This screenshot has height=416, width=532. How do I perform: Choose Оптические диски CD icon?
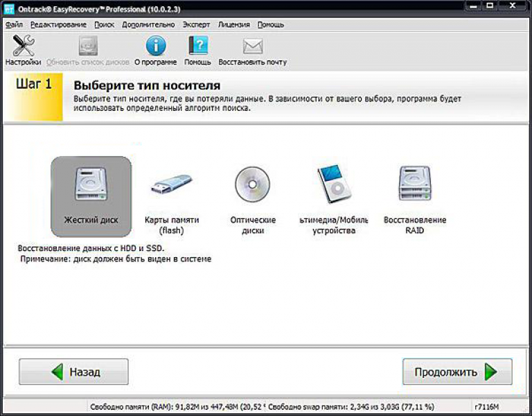tap(252, 184)
